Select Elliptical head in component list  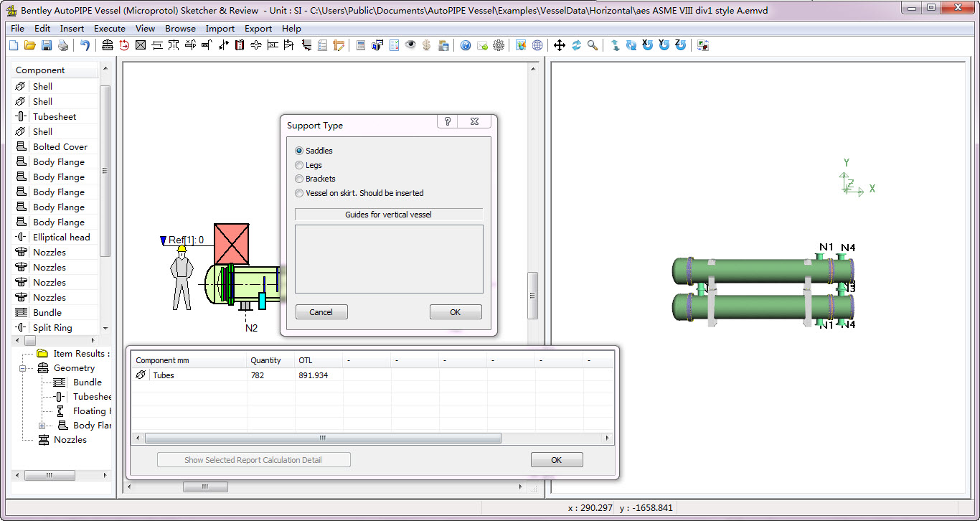[x=62, y=237]
